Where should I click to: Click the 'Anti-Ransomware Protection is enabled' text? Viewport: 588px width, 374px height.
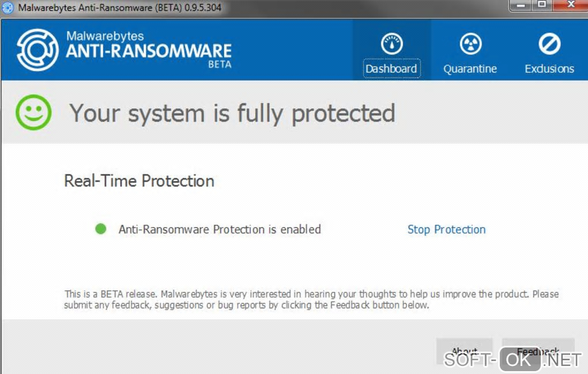click(220, 229)
